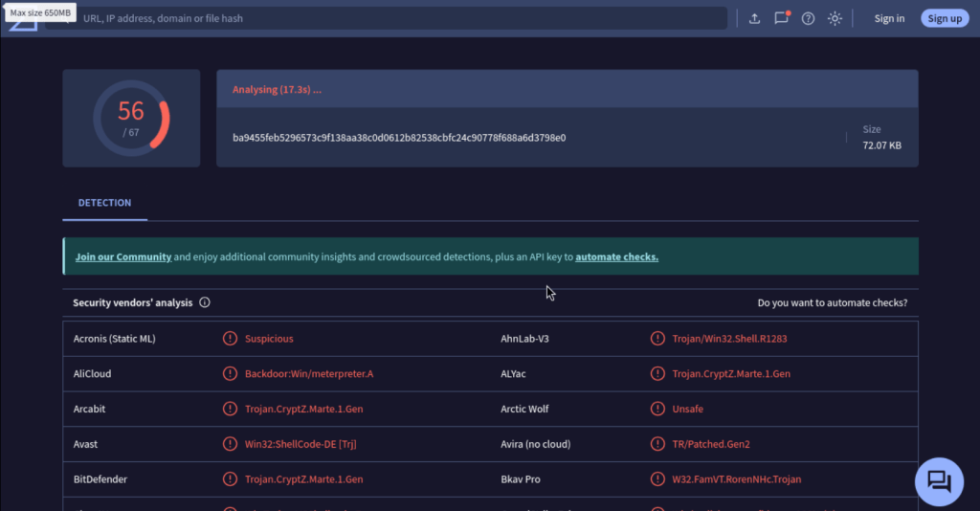
Task: Open the Join our Community link
Action: click(123, 256)
